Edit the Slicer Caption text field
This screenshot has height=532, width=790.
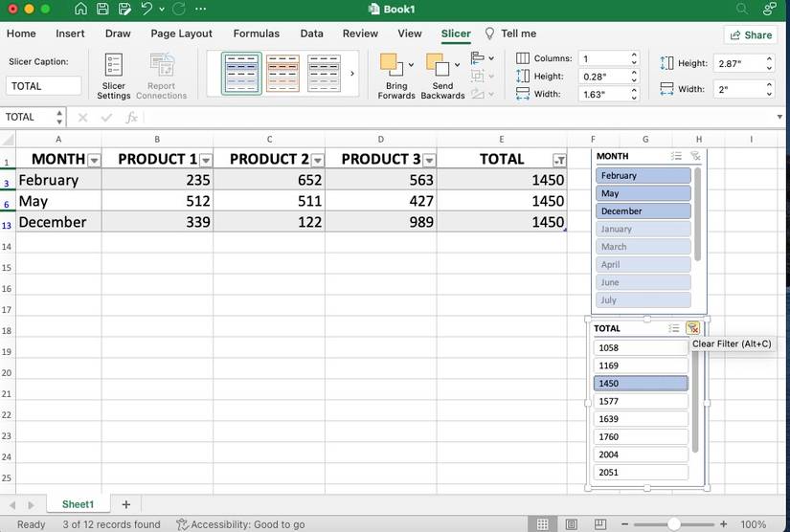[x=43, y=86]
